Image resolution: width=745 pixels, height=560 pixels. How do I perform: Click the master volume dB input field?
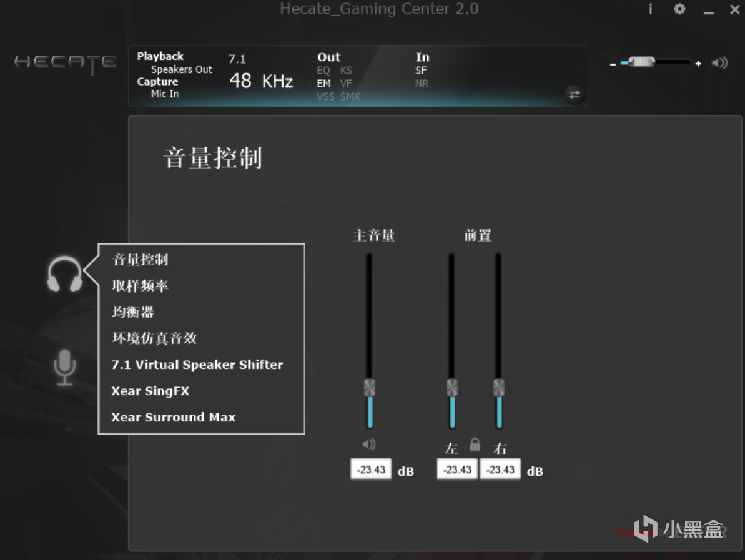[371, 469]
